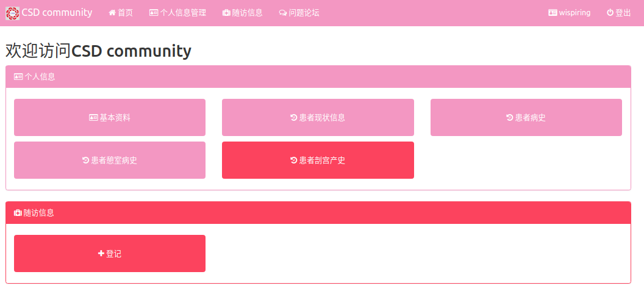Screen dimensions: 644x291
Task: Click the home icon in navbar
Action: (x=112, y=13)
